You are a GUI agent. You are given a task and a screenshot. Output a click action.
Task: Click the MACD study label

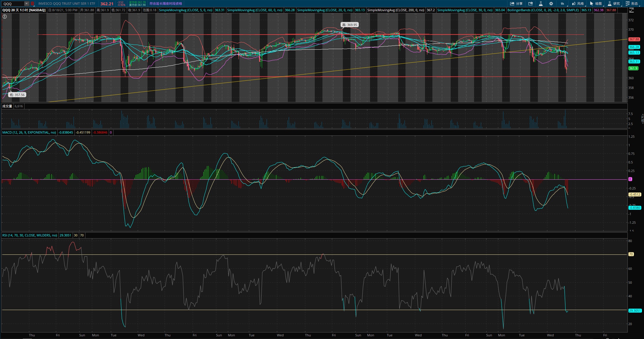click(x=29, y=132)
